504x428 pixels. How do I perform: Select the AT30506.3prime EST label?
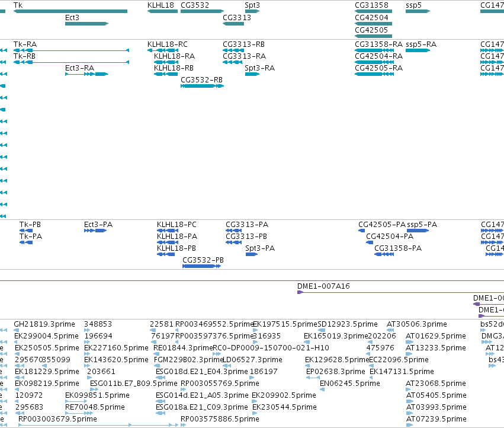(417, 324)
